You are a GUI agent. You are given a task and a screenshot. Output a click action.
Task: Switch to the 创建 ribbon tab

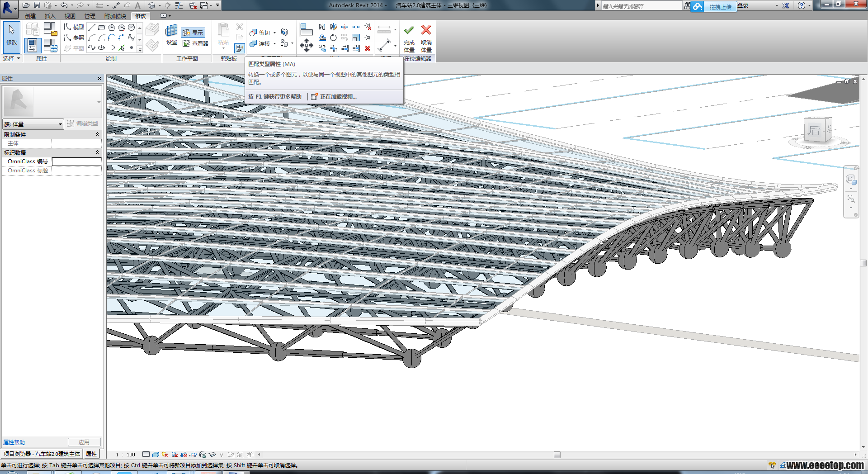point(30,16)
